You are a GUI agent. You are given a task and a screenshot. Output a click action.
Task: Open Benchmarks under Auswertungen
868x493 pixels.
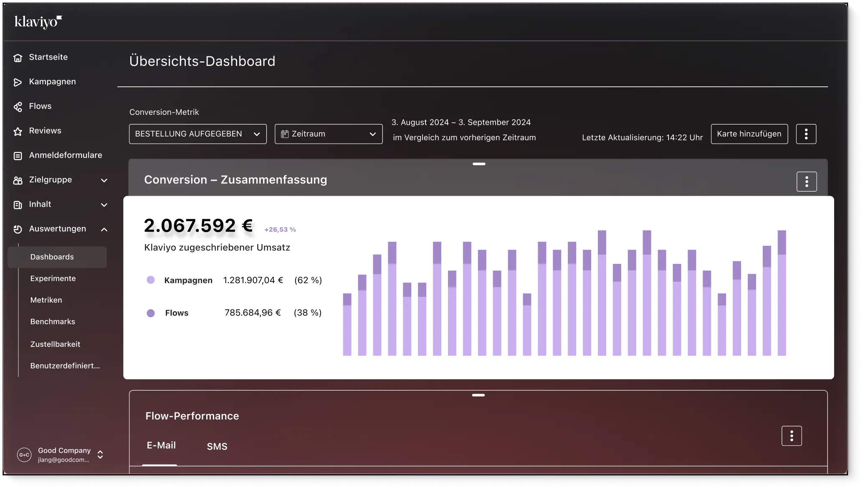pos(53,322)
